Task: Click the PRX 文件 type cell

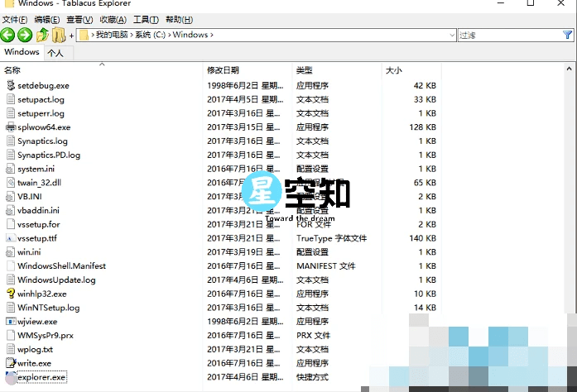Action: [x=314, y=336]
